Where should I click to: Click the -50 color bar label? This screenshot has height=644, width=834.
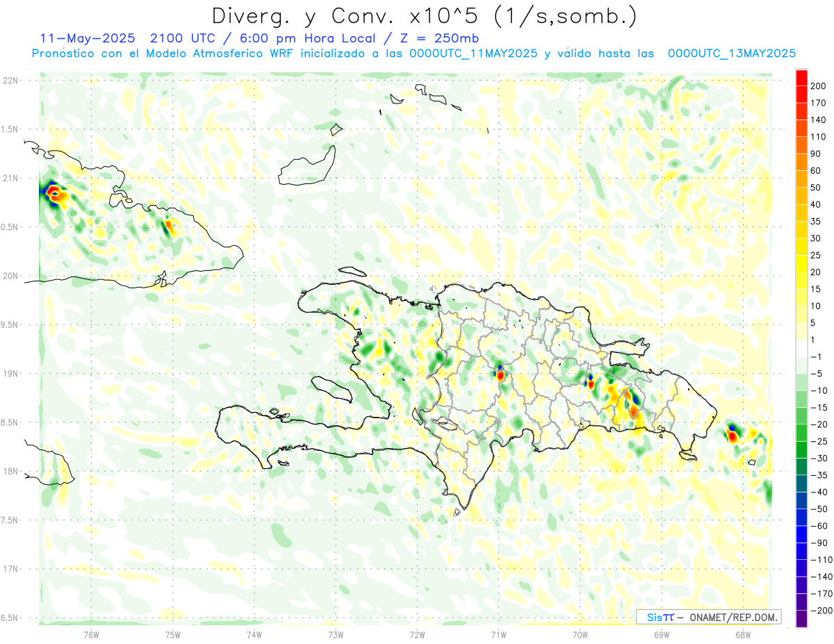(818, 509)
